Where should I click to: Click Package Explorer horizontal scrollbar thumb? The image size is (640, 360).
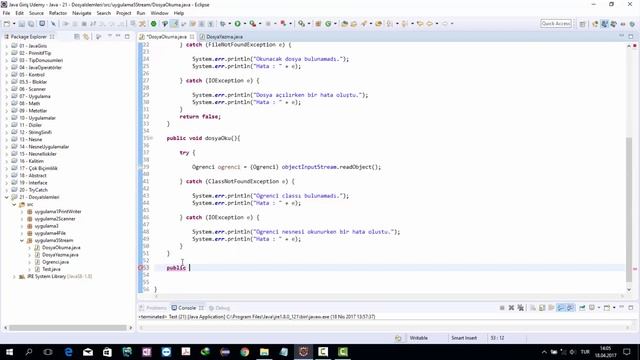click(68, 328)
